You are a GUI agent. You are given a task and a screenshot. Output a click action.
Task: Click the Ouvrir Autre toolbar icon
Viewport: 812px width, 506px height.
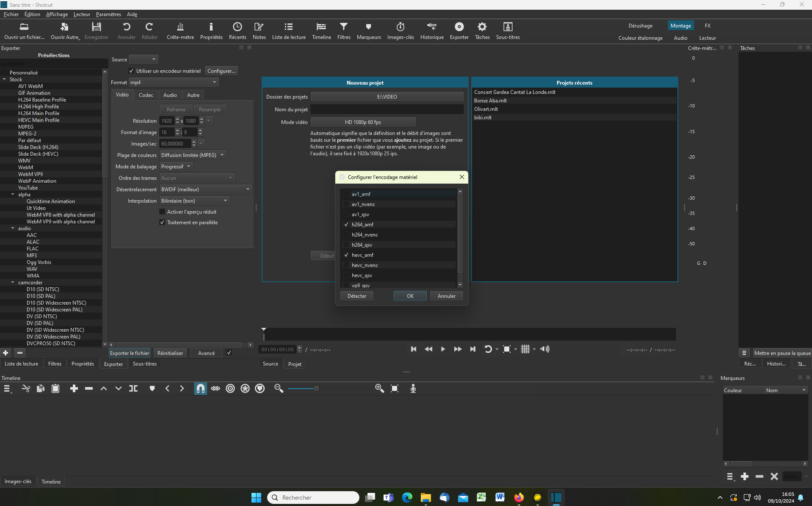(65, 31)
